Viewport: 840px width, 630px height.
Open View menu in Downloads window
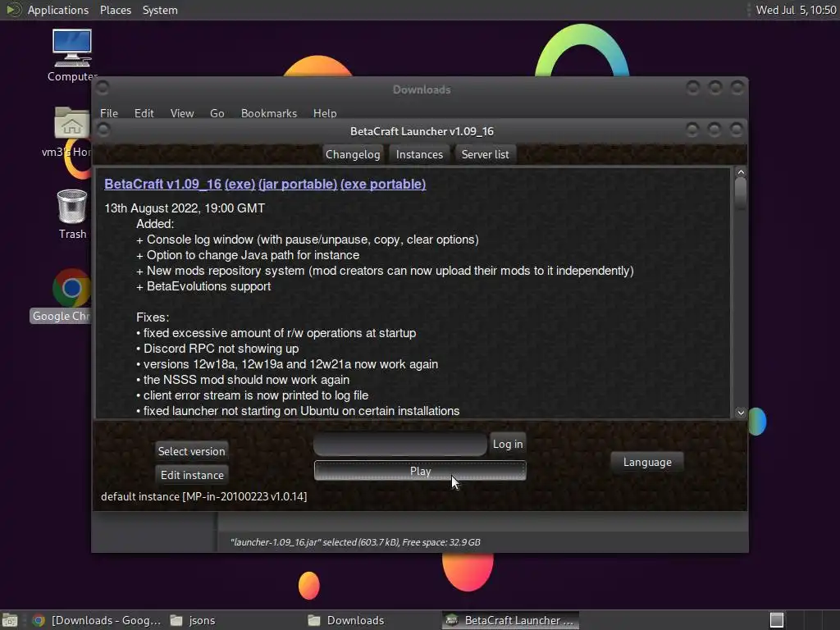pyautogui.click(x=182, y=113)
